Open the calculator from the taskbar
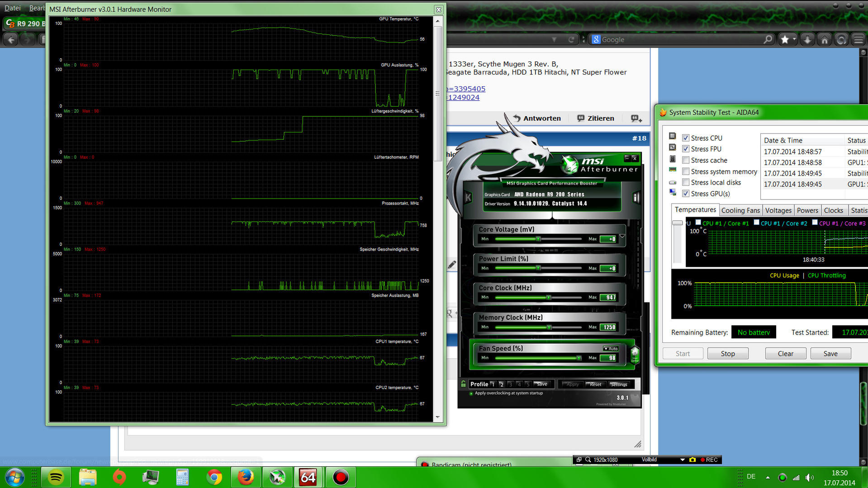Viewport: 868px width, 488px height. pos(182,478)
